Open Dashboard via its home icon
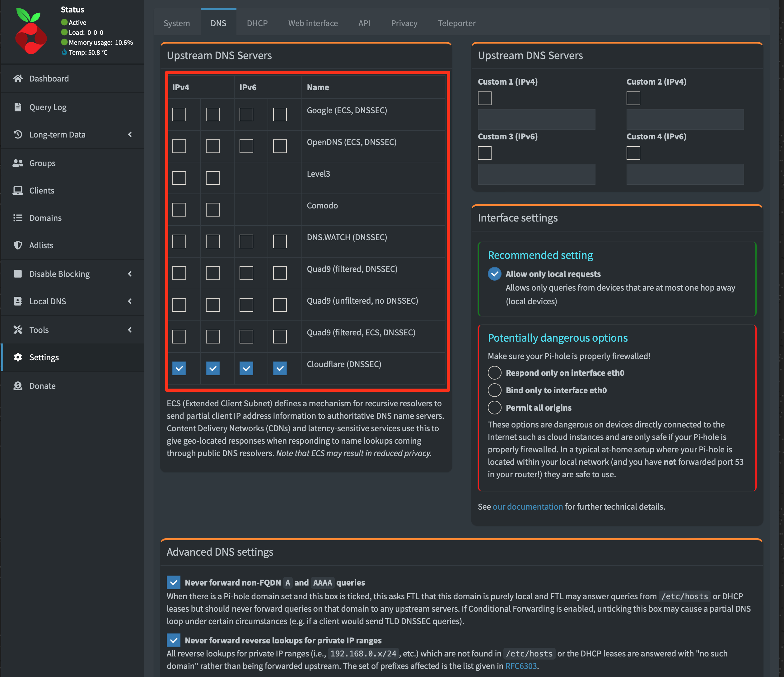 click(18, 78)
